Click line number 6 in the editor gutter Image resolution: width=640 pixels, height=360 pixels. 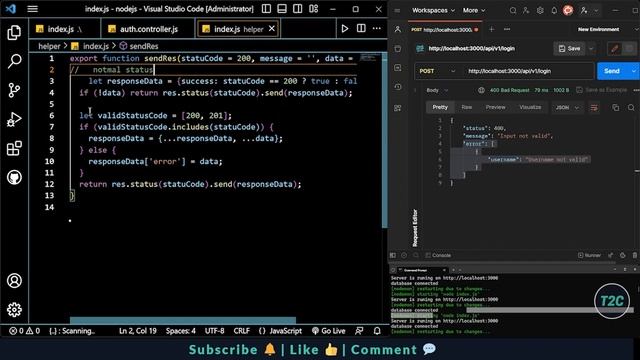tap(51, 116)
